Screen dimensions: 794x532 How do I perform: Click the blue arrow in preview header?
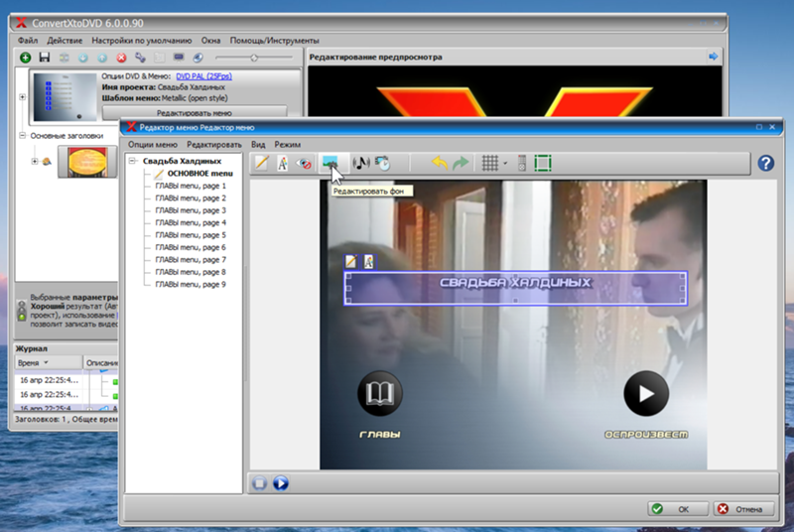(713, 57)
